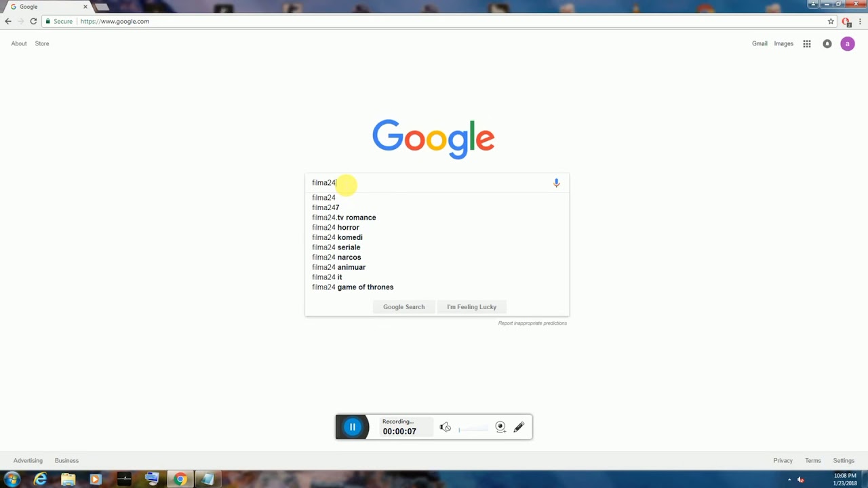Open the notepad-like app in taskbar
Viewport: 868px width, 488px height.
tap(208, 479)
